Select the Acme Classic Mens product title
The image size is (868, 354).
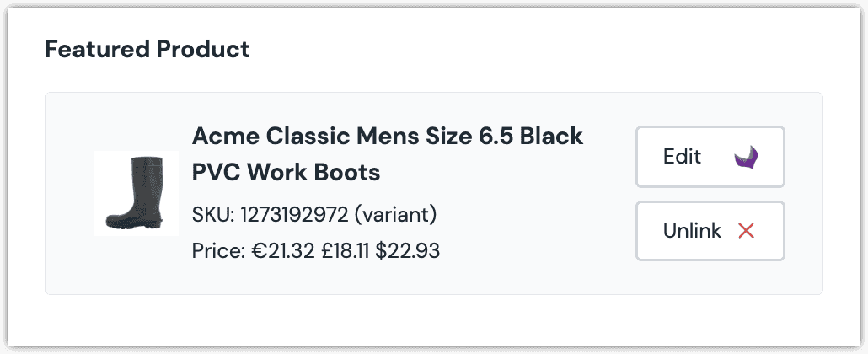pos(388,154)
